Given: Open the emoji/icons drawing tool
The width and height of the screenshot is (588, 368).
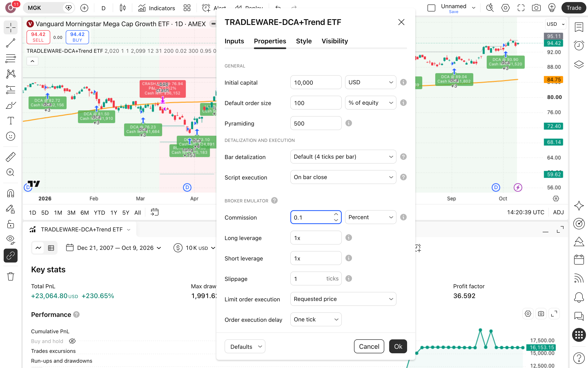Looking at the screenshot, I should click(10, 136).
